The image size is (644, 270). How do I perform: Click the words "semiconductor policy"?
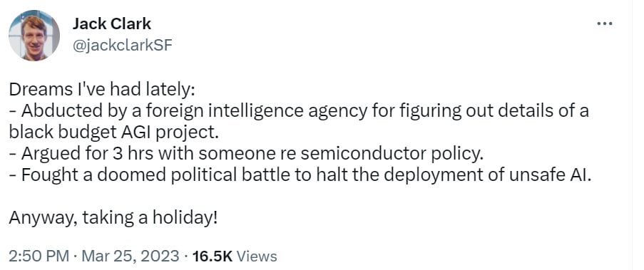click(394, 154)
